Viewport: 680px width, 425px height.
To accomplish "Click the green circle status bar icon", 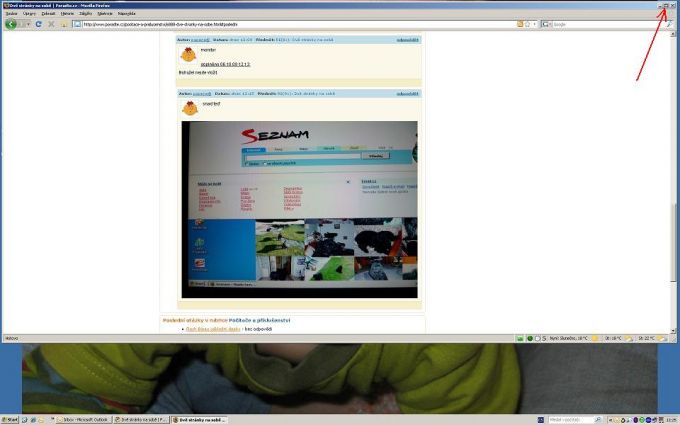I will [530, 338].
